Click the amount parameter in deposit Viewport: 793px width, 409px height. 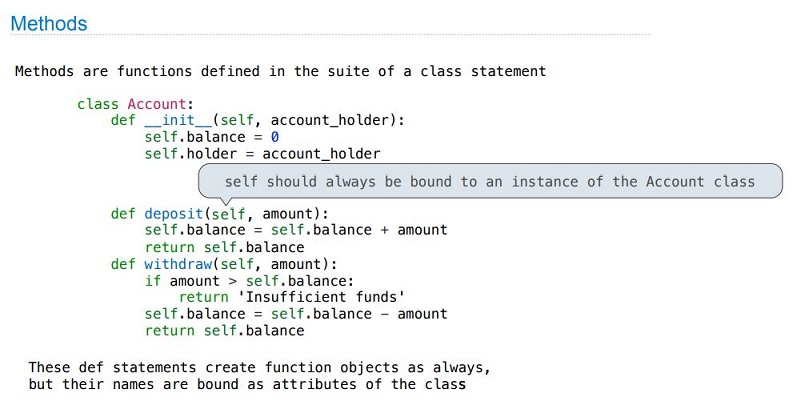(291, 214)
